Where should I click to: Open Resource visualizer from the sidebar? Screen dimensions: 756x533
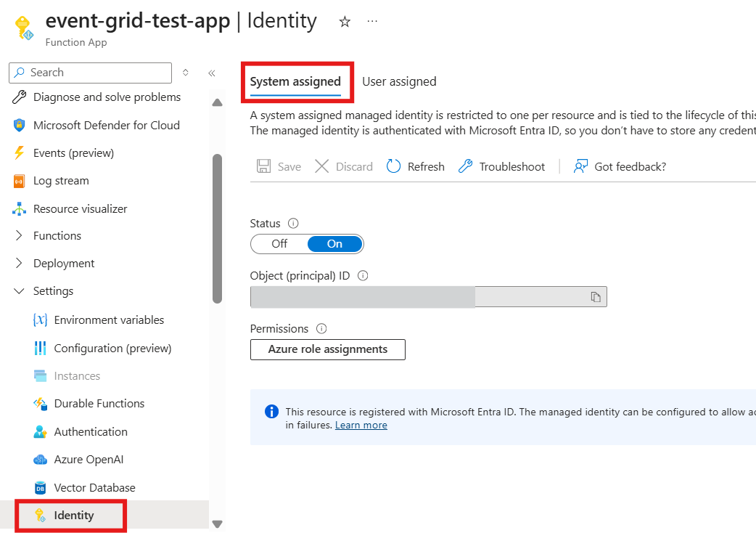pos(80,208)
